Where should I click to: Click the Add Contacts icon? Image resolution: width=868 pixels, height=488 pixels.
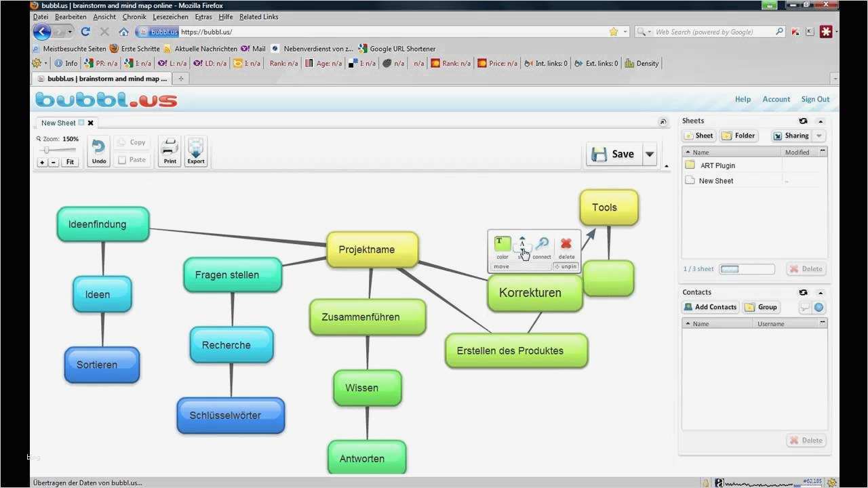[x=710, y=306]
